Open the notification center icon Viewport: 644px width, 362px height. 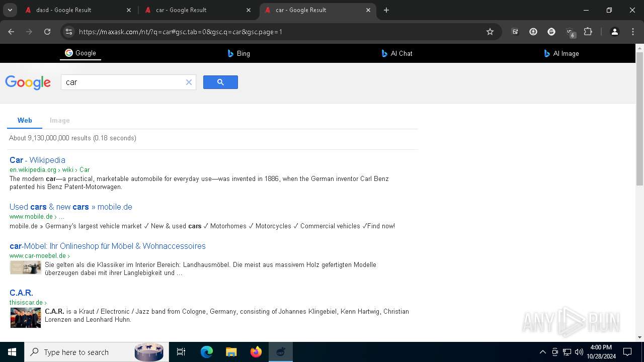[x=627, y=352]
